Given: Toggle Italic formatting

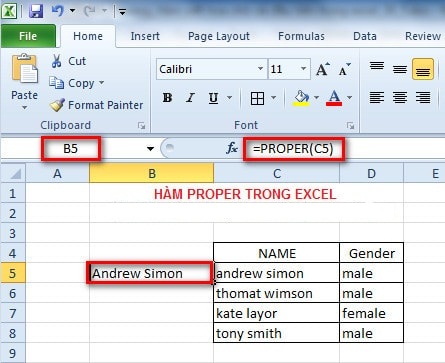Looking at the screenshot, I should point(190,98).
